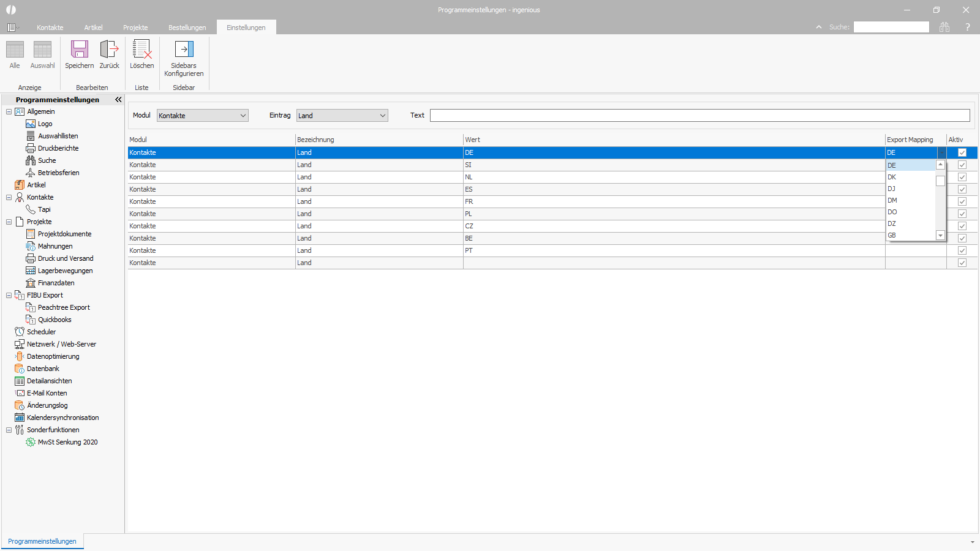980x551 pixels.
Task: Choose DZ in Export Mapping list
Action: [x=910, y=223]
